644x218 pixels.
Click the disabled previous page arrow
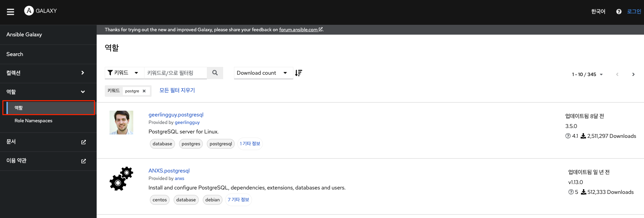617,74
